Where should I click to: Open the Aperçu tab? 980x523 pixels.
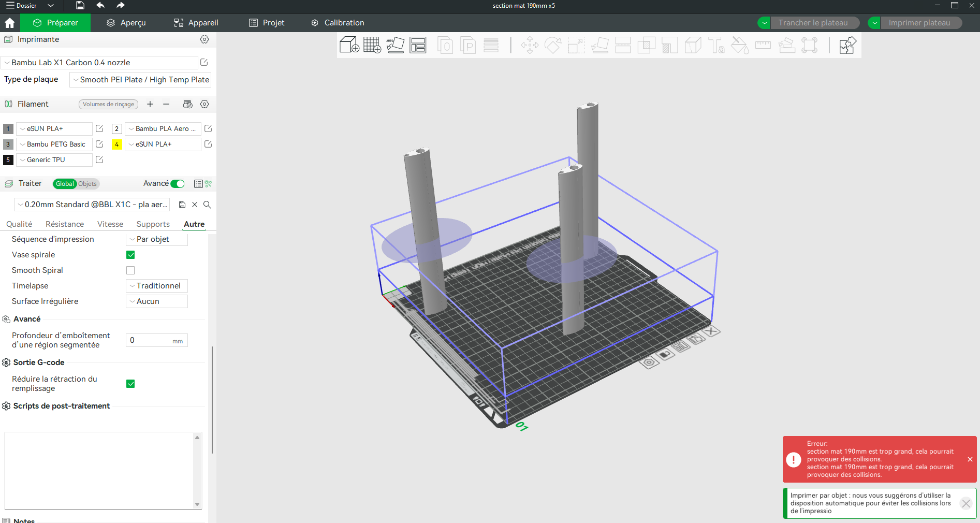pyautogui.click(x=126, y=23)
